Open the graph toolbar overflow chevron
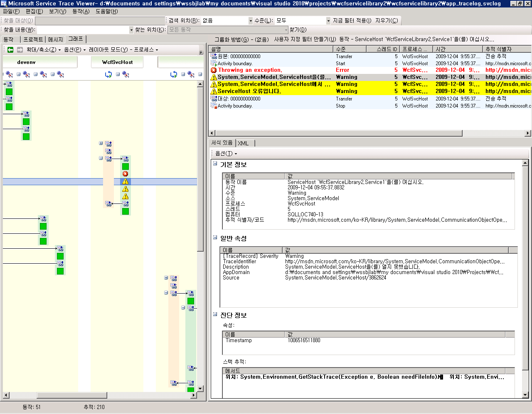Viewport: 532px width, 414px height. 201,52
